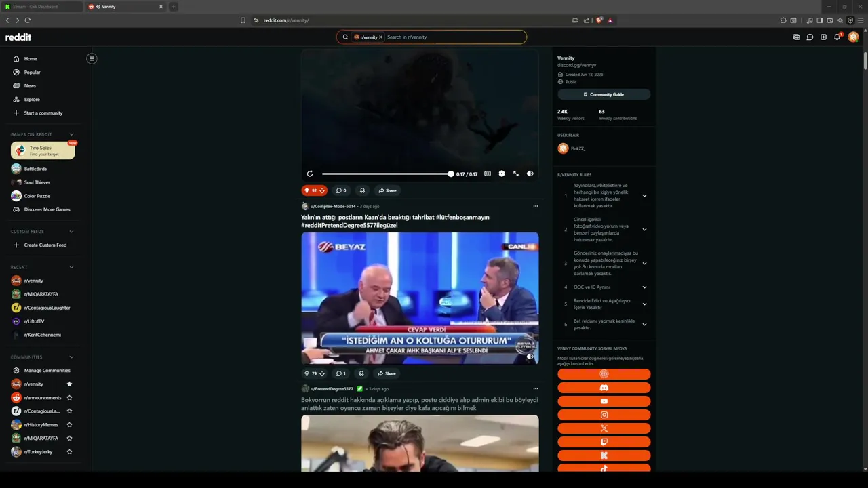The width and height of the screenshot is (868, 488).
Task: Enter video fullscreen mode
Action: 516,174
